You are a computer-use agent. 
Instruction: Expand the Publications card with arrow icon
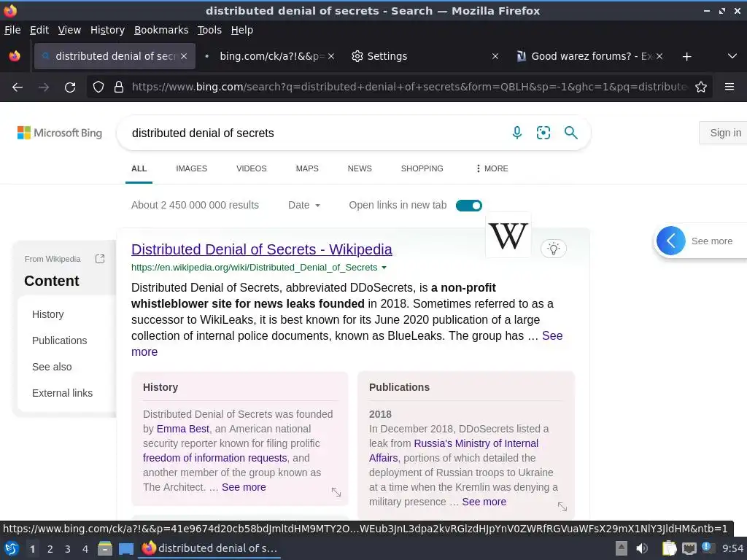tap(562, 507)
